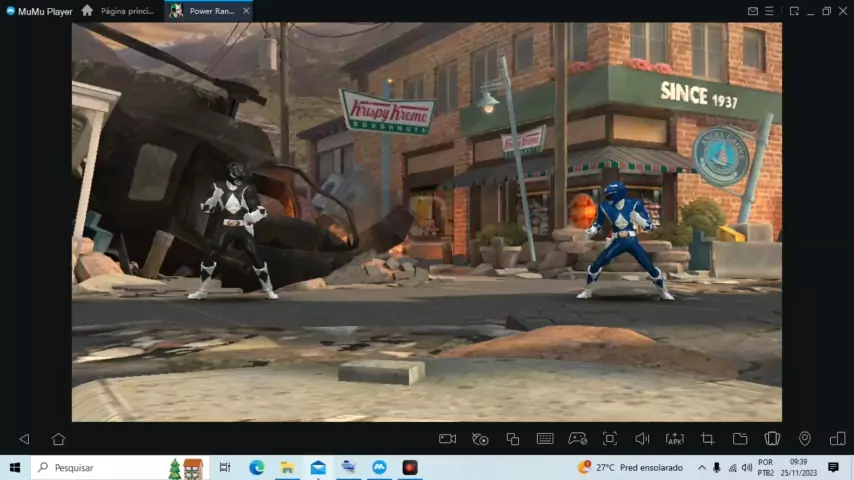
Task: Toggle the Windows taskbar volume icon
Action: pyautogui.click(x=746, y=468)
